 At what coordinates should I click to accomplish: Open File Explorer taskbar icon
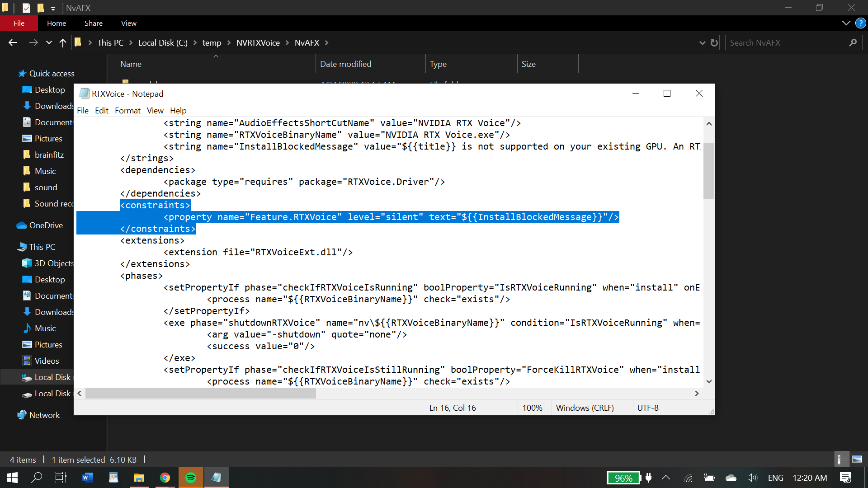click(139, 478)
